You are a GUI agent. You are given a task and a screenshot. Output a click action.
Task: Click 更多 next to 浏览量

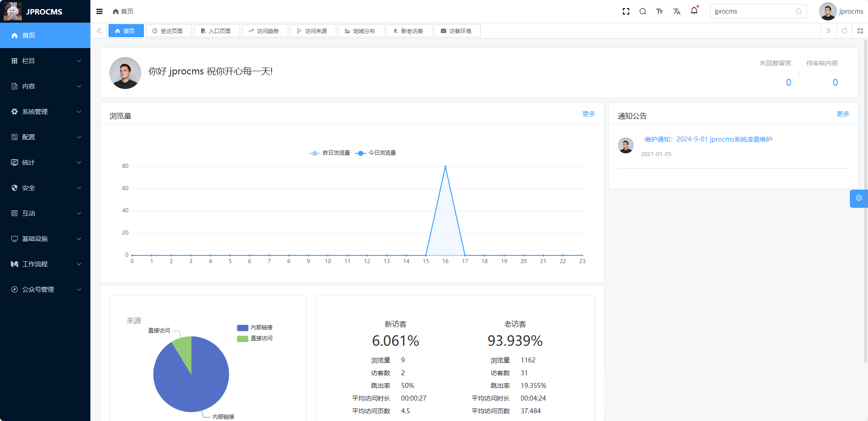tap(588, 114)
